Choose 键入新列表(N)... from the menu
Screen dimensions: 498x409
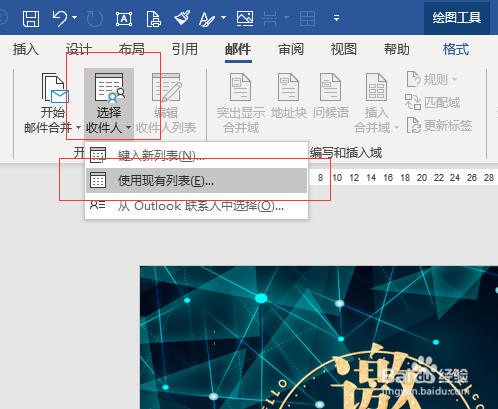(x=196, y=155)
